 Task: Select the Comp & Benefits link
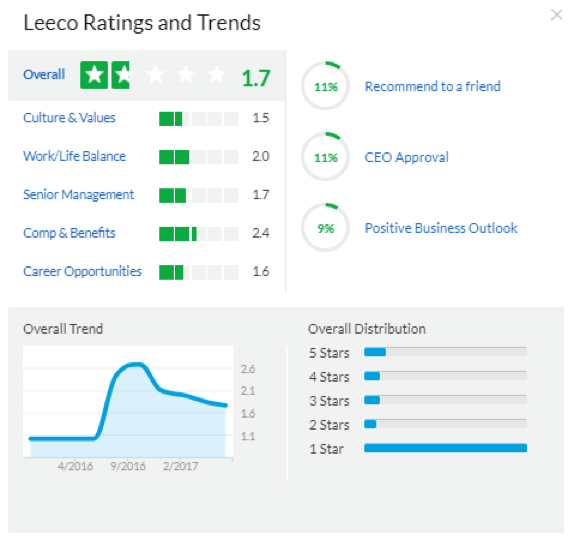click(x=69, y=233)
